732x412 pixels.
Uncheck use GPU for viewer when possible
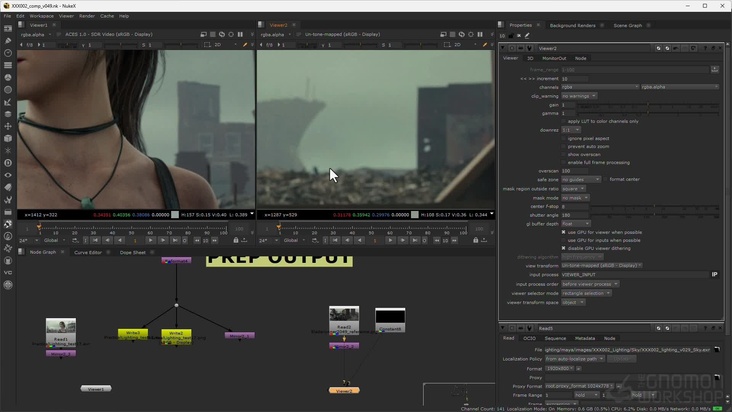(x=563, y=232)
